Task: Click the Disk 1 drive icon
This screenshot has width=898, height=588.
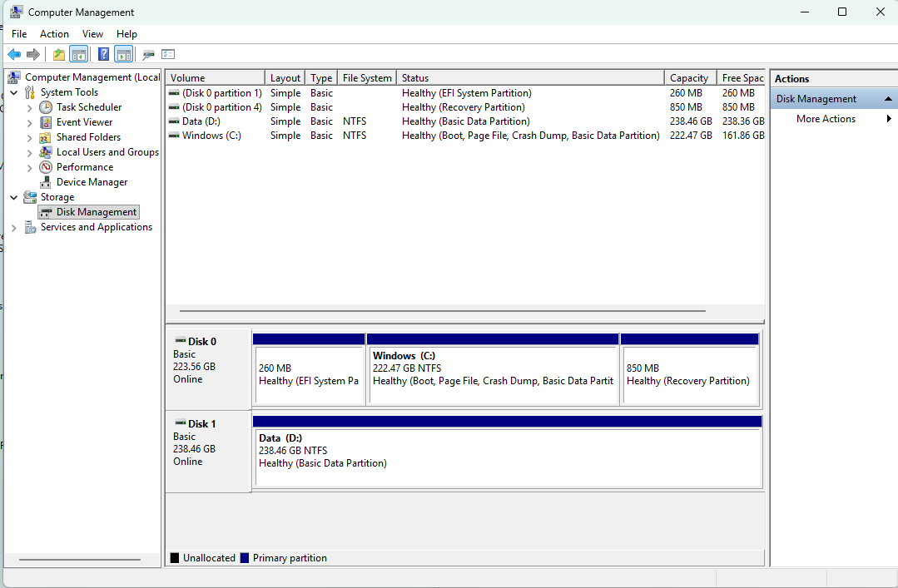Action: pyautogui.click(x=181, y=423)
